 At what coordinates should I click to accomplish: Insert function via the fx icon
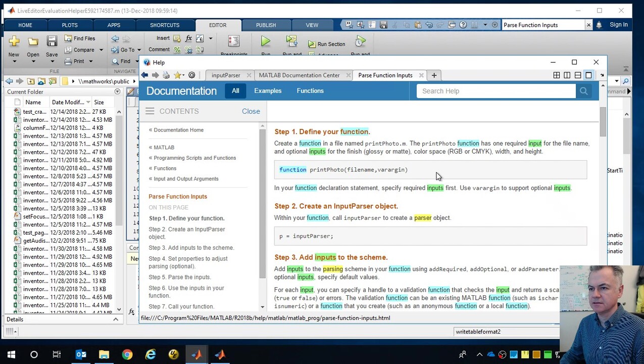point(188,38)
